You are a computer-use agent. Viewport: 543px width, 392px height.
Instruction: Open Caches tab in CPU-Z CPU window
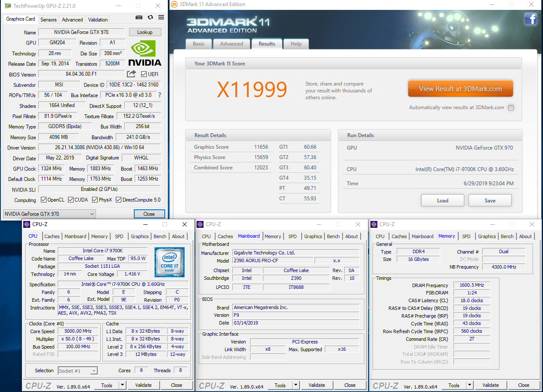52,236
